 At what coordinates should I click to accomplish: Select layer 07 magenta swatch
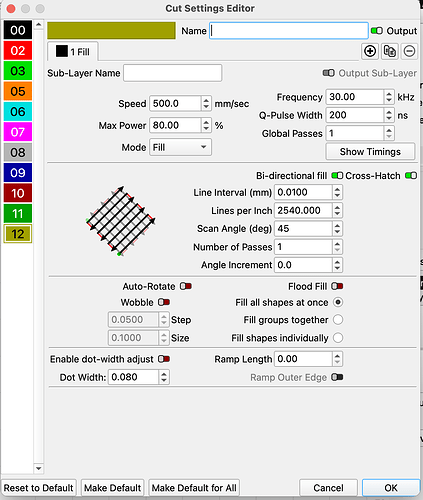tap(18, 132)
